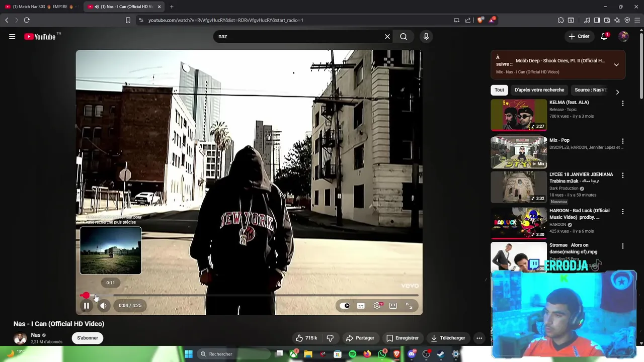Show more filter chips with the arrow

pyautogui.click(x=617, y=92)
